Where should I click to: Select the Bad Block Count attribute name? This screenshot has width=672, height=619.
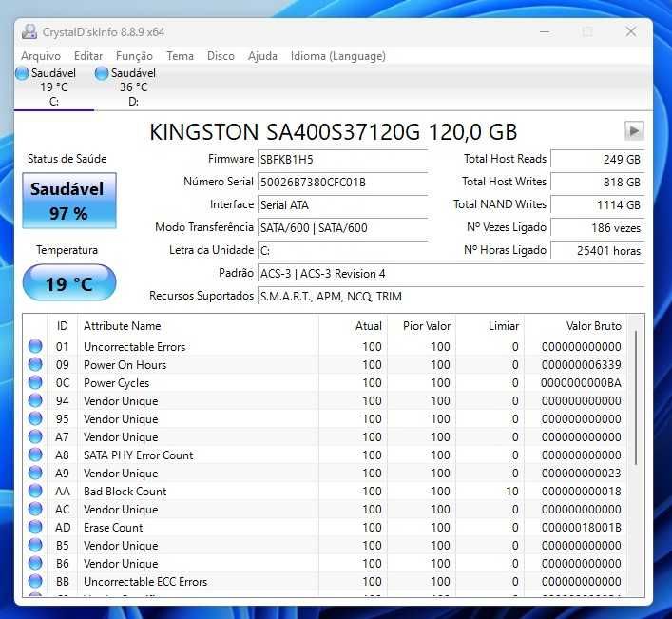(125, 492)
